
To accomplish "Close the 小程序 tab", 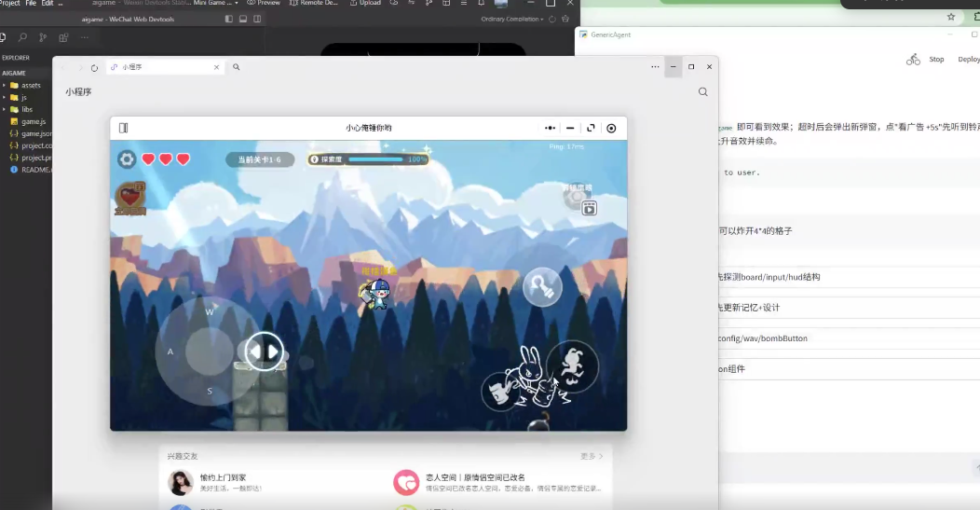I will pyautogui.click(x=216, y=67).
